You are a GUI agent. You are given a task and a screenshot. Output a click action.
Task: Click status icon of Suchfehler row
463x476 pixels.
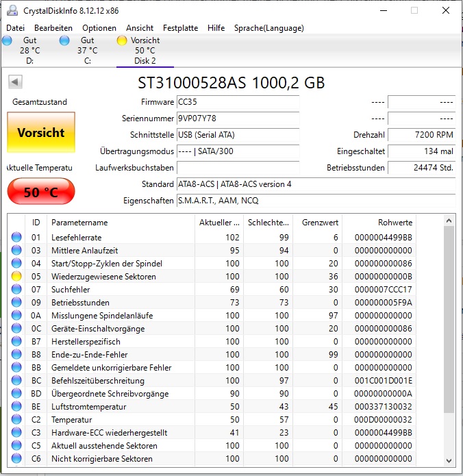point(16,289)
